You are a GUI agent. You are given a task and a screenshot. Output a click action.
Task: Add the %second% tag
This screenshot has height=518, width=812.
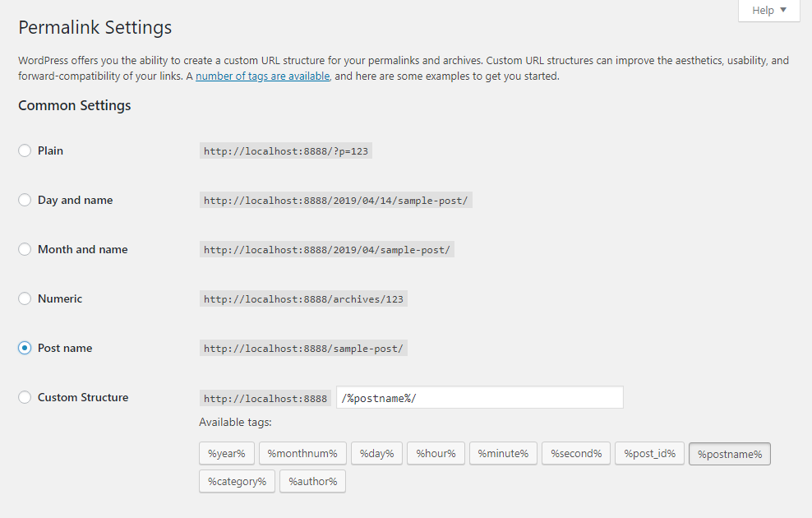[576, 453]
